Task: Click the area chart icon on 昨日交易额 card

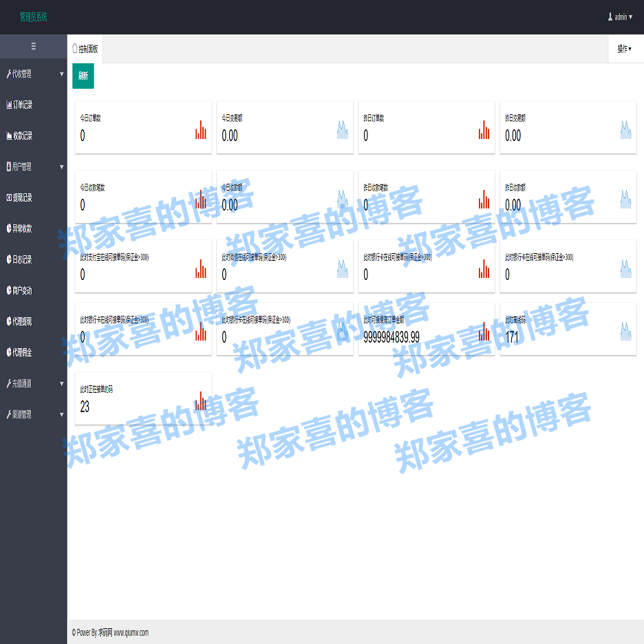Action: [x=625, y=130]
